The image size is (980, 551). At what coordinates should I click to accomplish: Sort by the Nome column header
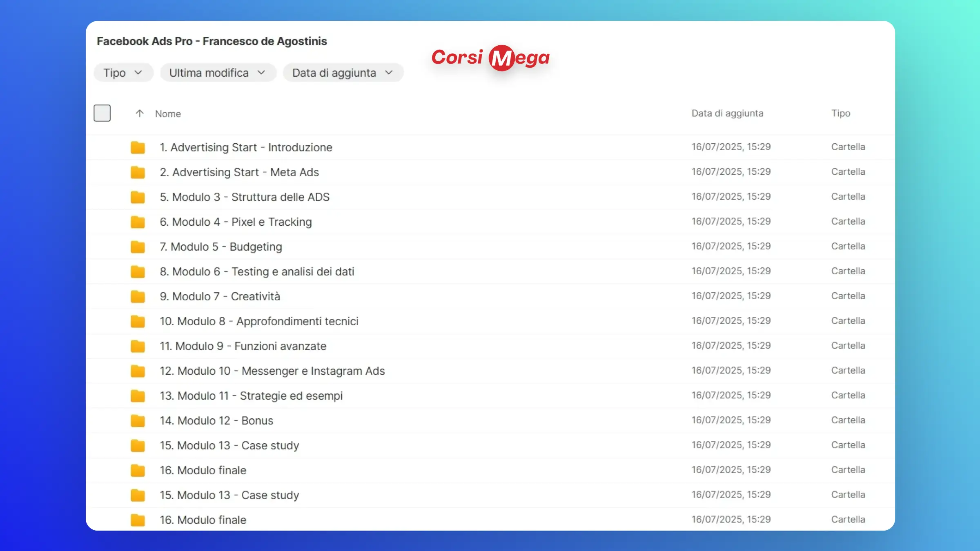pyautogui.click(x=168, y=114)
